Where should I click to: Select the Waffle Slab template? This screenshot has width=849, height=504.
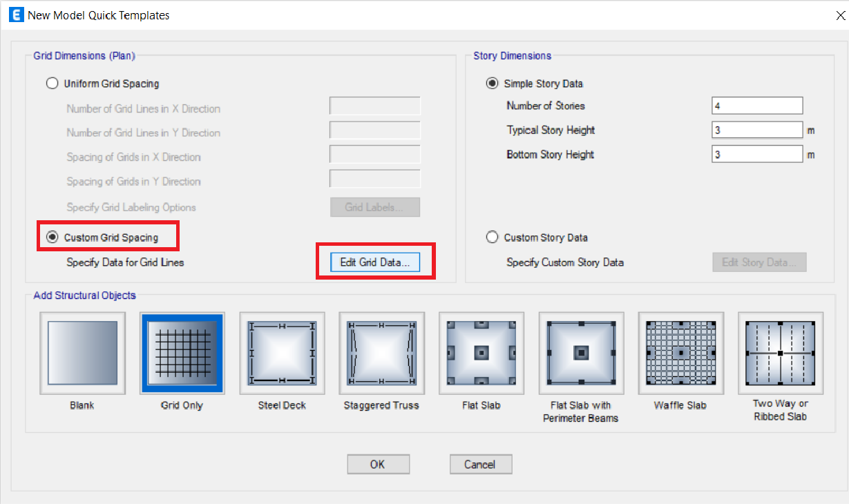[681, 353]
